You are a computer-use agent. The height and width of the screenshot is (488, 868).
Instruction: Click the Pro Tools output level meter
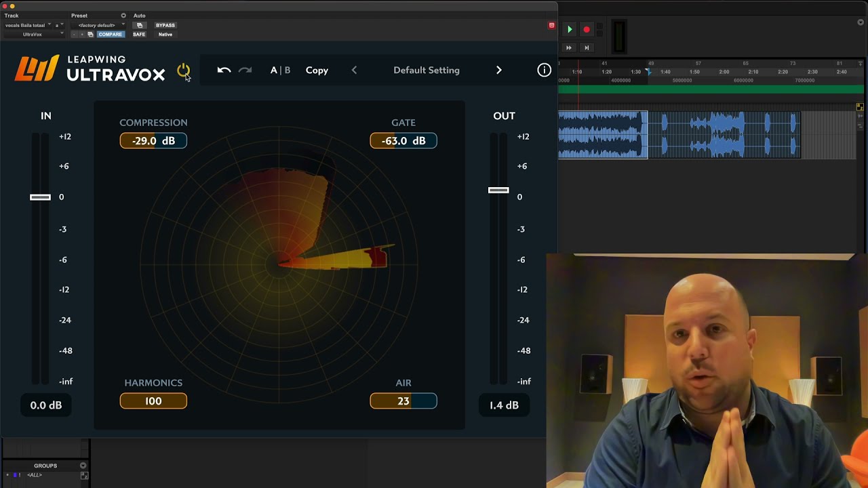(x=619, y=37)
